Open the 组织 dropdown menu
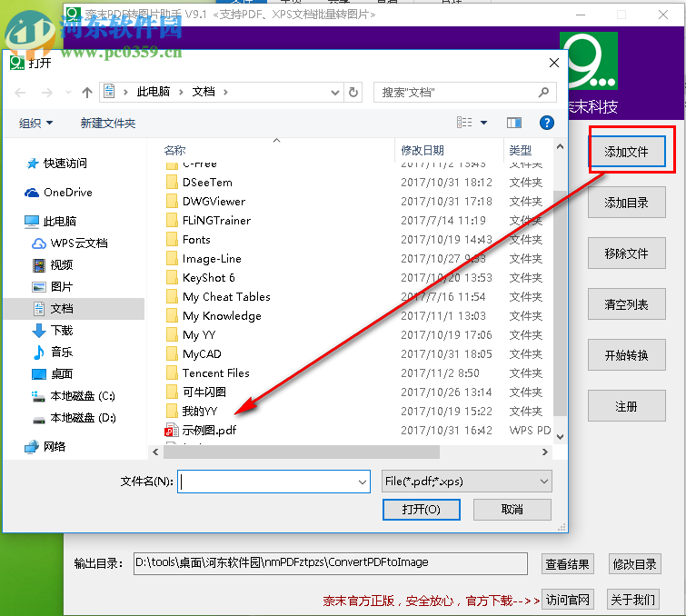This screenshot has height=616, width=686. click(35, 123)
